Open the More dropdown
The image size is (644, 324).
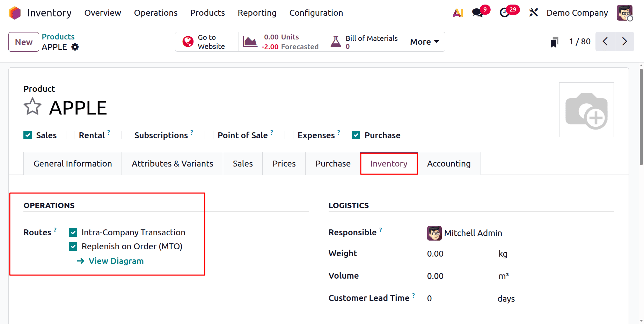[x=424, y=42]
